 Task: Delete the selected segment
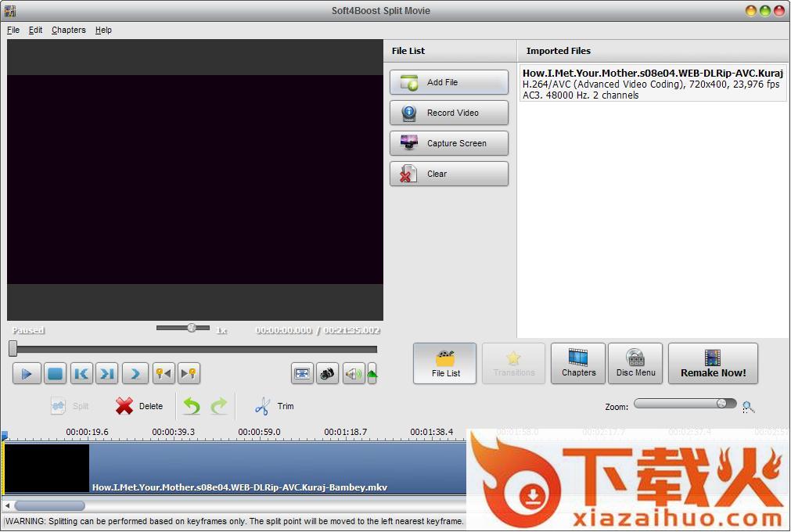139,406
